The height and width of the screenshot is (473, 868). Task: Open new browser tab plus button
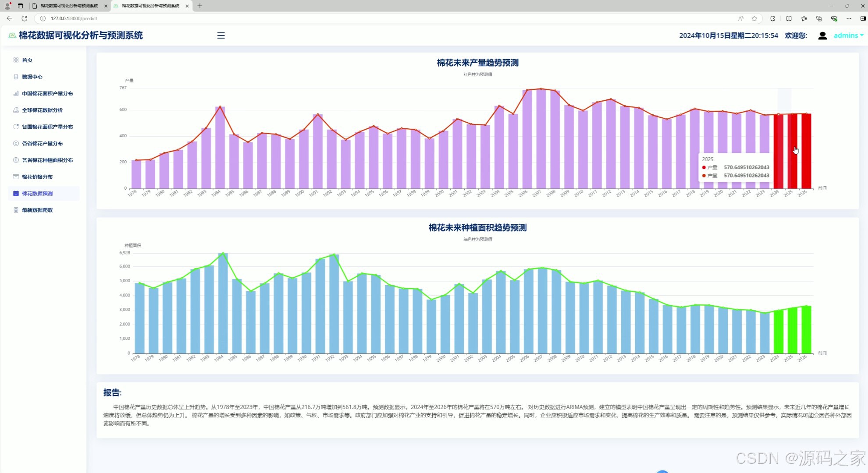point(200,6)
